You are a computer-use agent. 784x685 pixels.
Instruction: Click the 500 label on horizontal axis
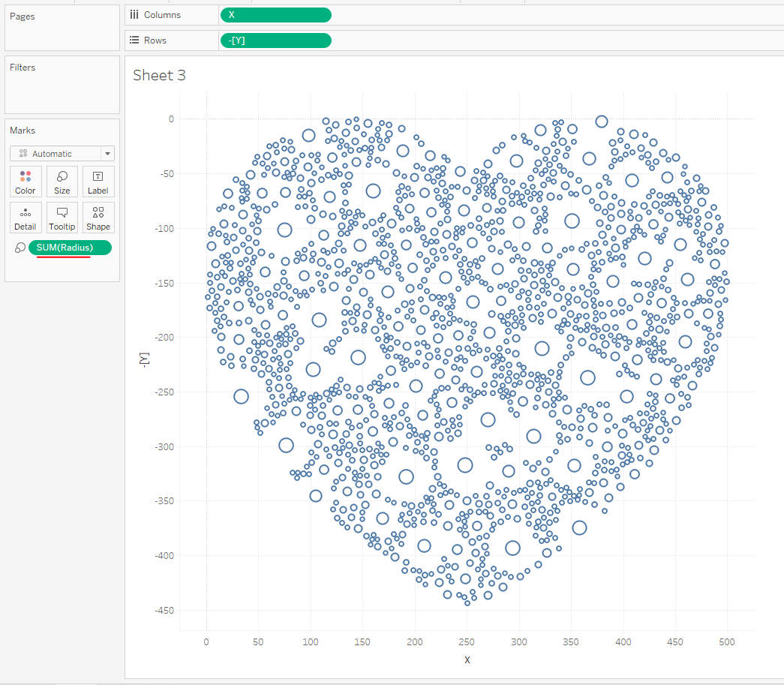tap(727, 641)
